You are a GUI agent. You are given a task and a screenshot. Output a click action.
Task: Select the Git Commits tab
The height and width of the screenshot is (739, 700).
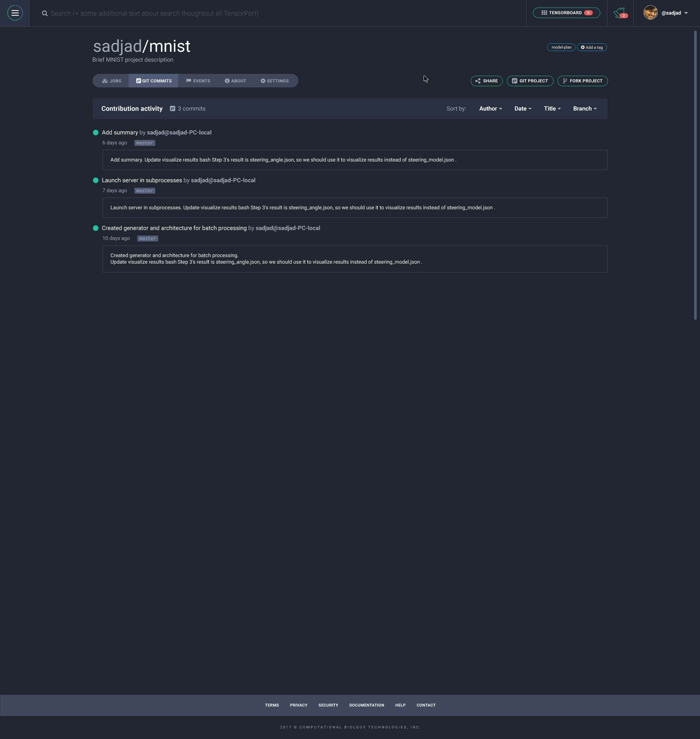(x=153, y=81)
